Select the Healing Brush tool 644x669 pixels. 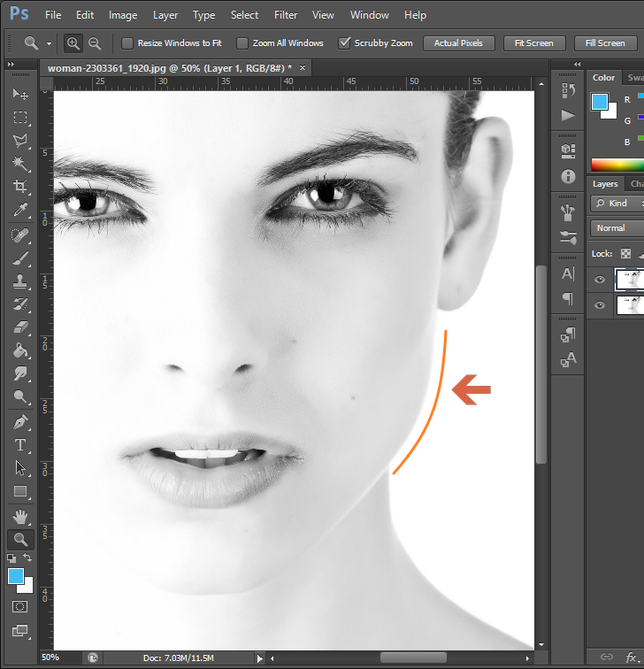pyautogui.click(x=20, y=235)
